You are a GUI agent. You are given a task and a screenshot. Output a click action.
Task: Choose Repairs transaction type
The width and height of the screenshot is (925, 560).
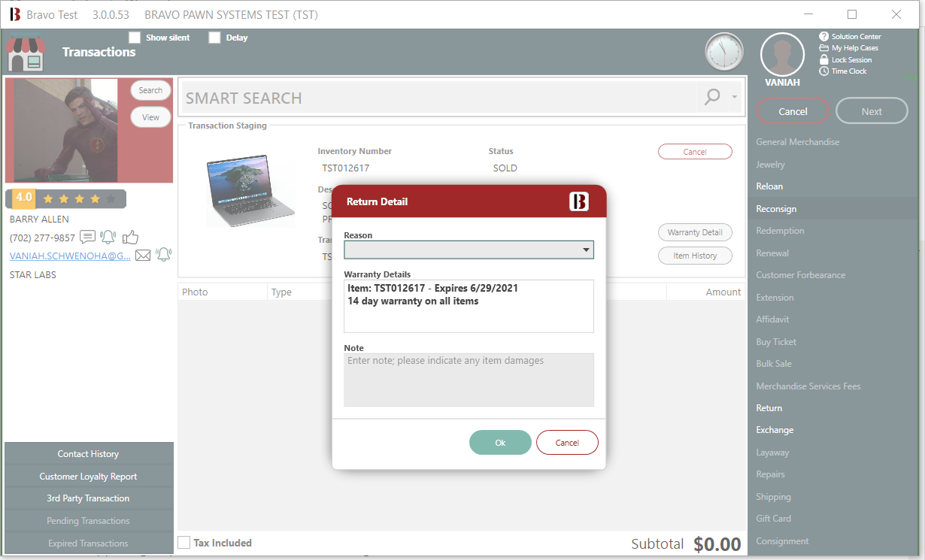point(770,474)
